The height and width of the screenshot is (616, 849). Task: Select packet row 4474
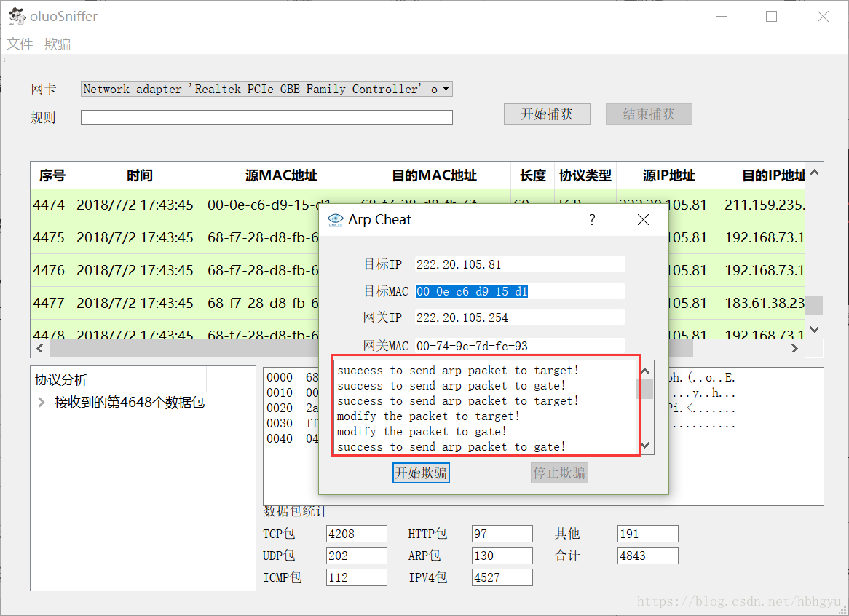click(174, 205)
